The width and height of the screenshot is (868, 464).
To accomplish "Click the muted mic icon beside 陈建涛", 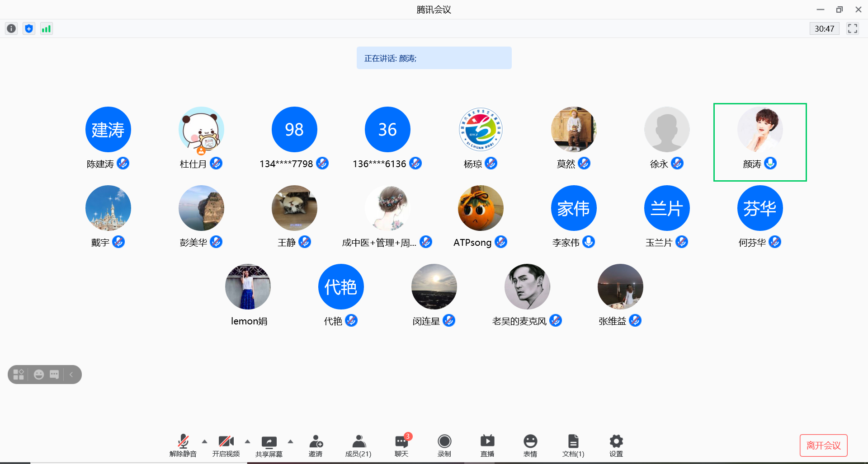I will tap(123, 163).
